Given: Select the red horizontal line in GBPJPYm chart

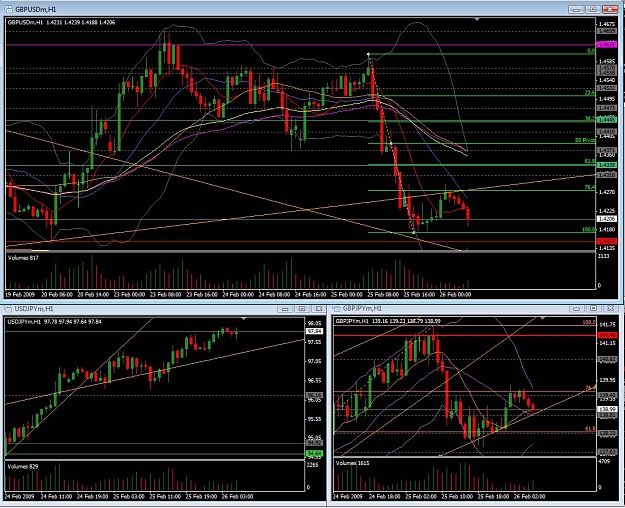Looking at the screenshot, I should tap(465, 335).
